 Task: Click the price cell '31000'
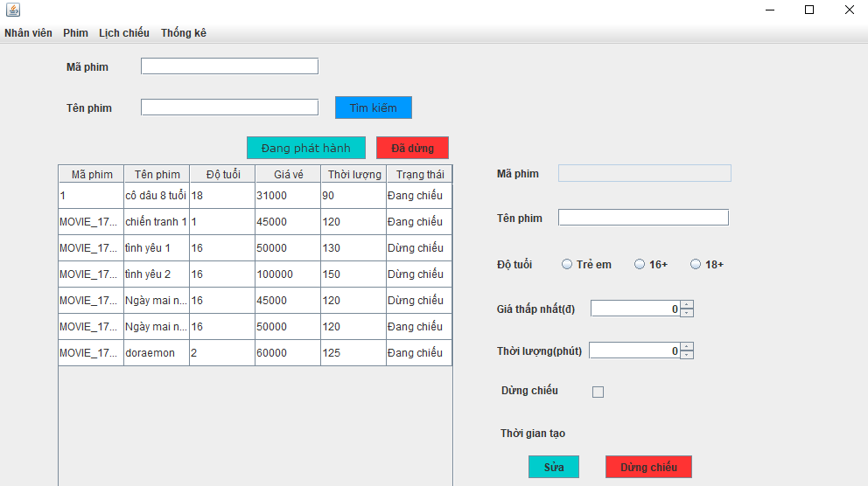[x=288, y=196]
